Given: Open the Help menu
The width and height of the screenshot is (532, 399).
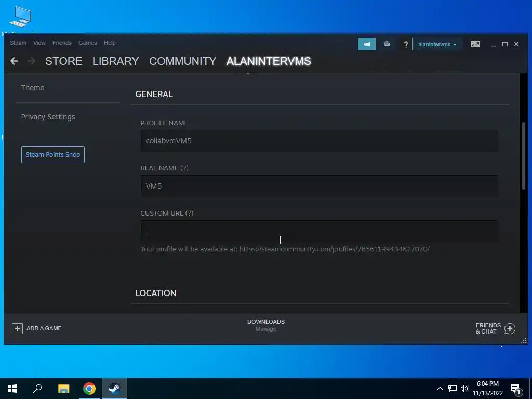Looking at the screenshot, I should coord(110,43).
